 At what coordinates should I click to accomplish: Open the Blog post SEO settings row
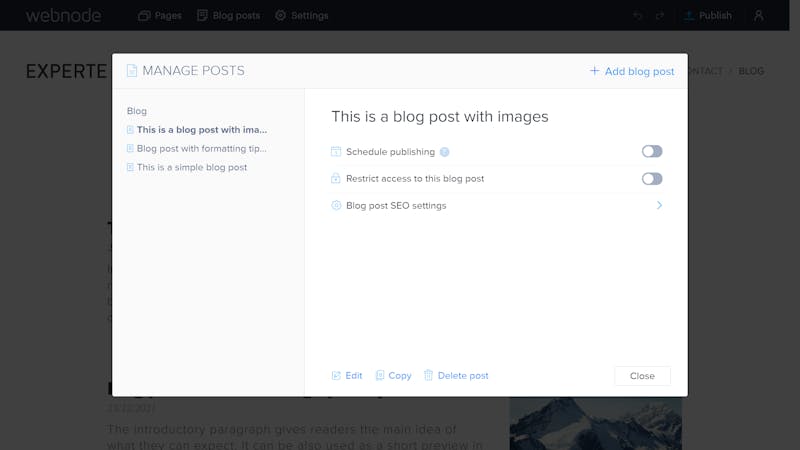tap(497, 206)
